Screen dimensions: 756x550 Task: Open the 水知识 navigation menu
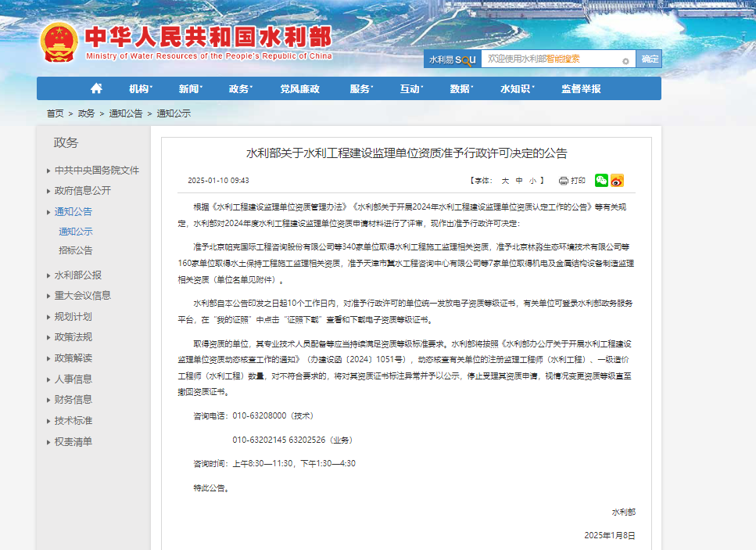tap(518, 88)
